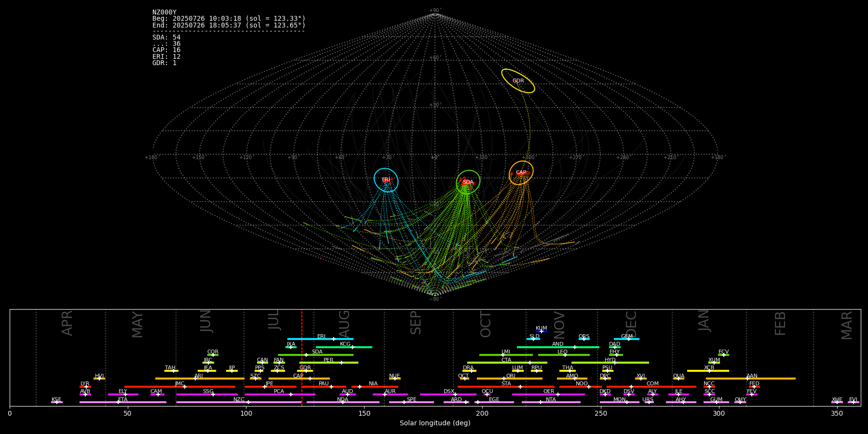Click the yellow GDR radiant ellipse on sky map

point(518,81)
